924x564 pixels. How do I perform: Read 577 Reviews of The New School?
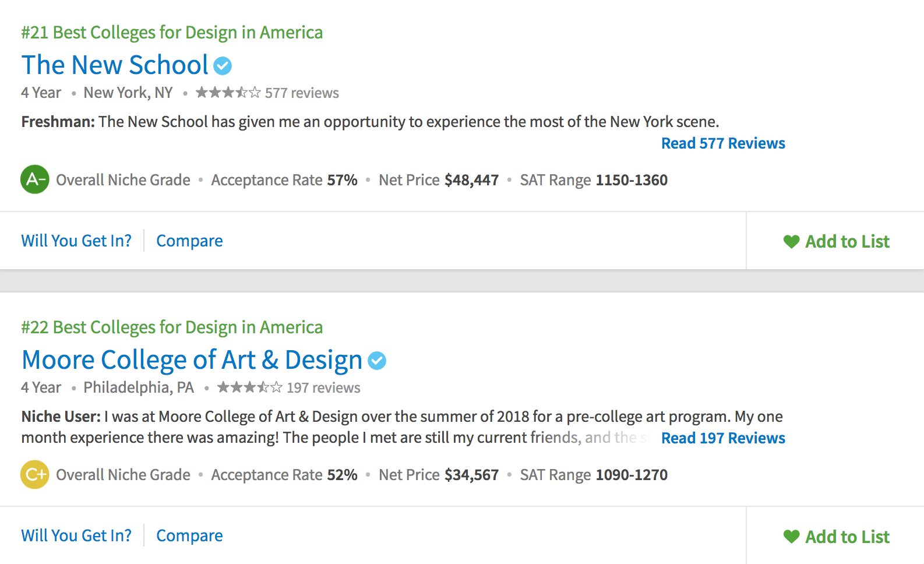coord(723,143)
